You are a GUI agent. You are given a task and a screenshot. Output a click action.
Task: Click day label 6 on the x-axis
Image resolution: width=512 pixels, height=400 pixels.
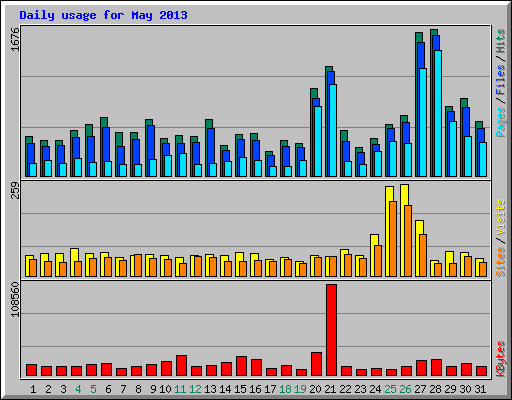108,389
